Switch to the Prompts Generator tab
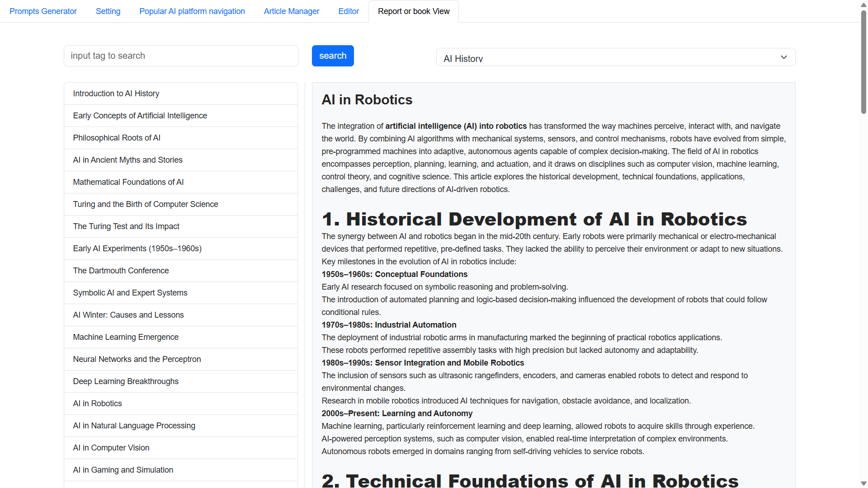The height and width of the screenshot is (488, 868). tap(43, 11)
